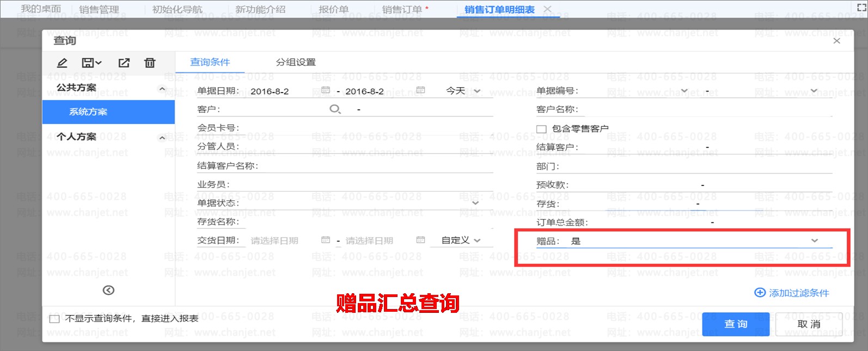Click the delete scheme trash icon

tap(150, 63)
